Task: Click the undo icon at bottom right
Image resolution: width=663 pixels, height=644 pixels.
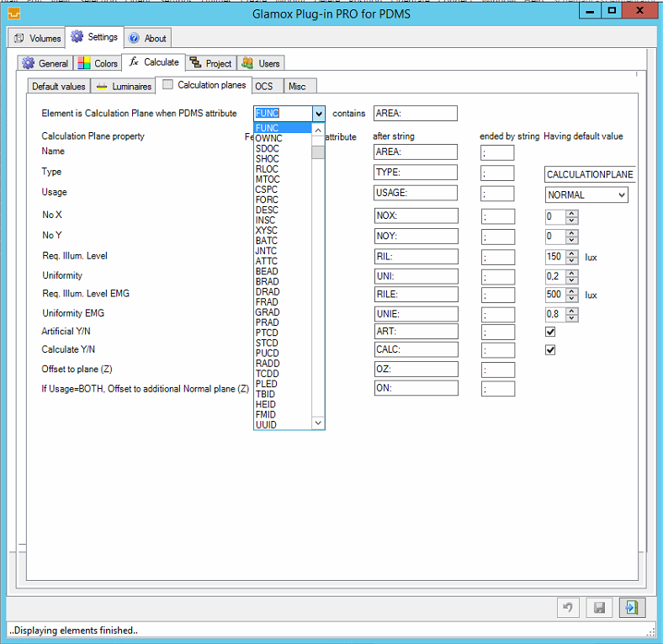Action: coord(568,608)
